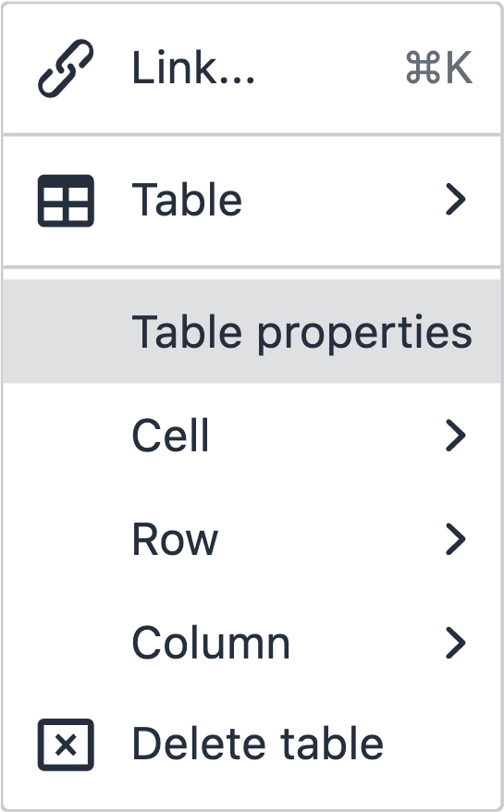Image resolution: width=504 pixels, height=812 pixels.
Task: Expand the Row submenu arrow
Action: pyautogui.click(x=456, y=538)
